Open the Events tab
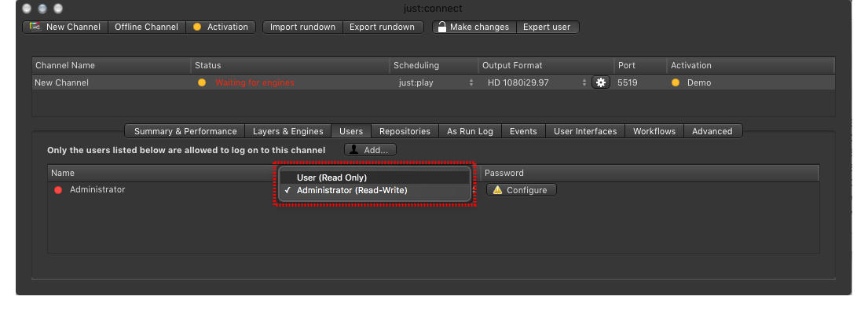 [x=523, y=131]
